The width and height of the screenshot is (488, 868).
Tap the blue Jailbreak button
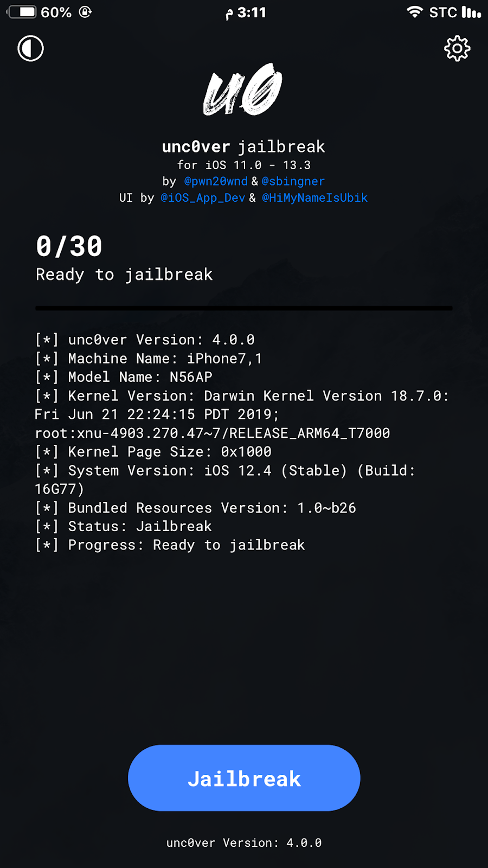(244, 778)
